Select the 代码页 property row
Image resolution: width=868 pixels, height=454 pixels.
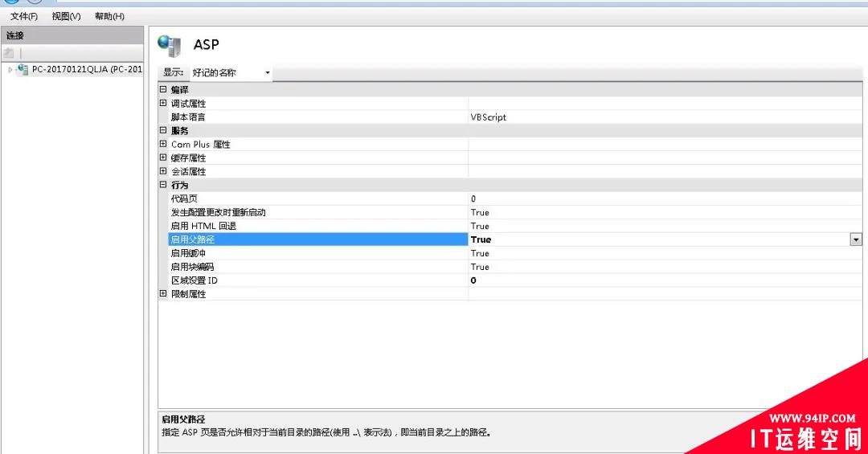click(x=318, y=198)
